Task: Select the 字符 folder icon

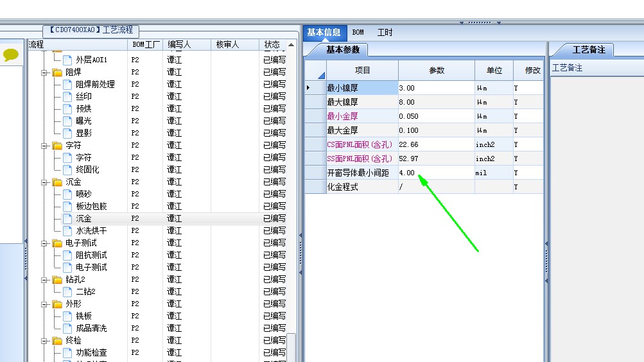Action: 58,146
